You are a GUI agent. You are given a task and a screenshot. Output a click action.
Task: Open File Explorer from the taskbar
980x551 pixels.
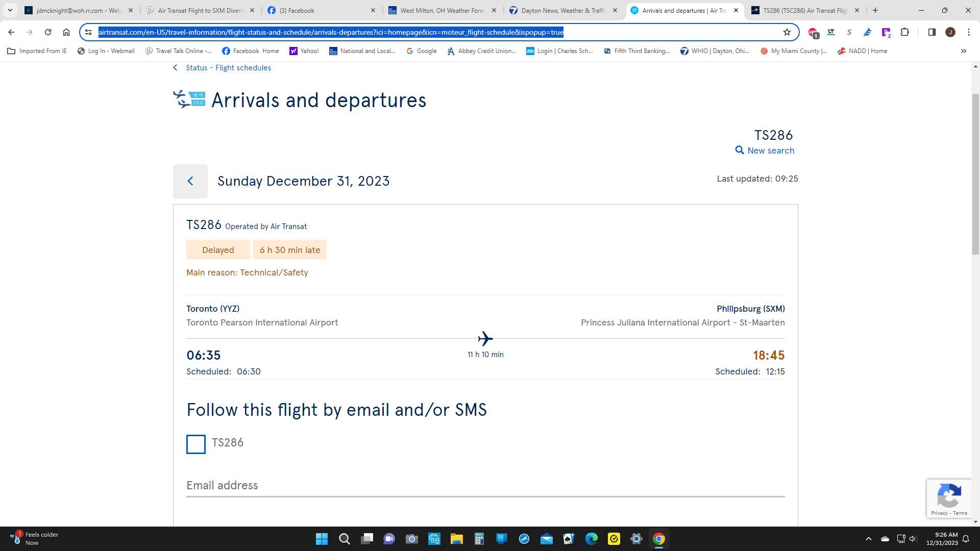click(456, 539)
